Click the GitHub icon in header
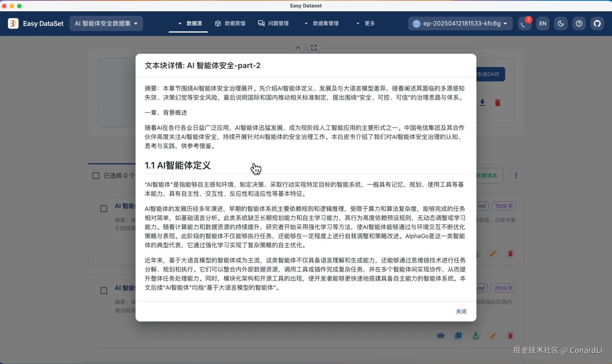 click(597, 23)
